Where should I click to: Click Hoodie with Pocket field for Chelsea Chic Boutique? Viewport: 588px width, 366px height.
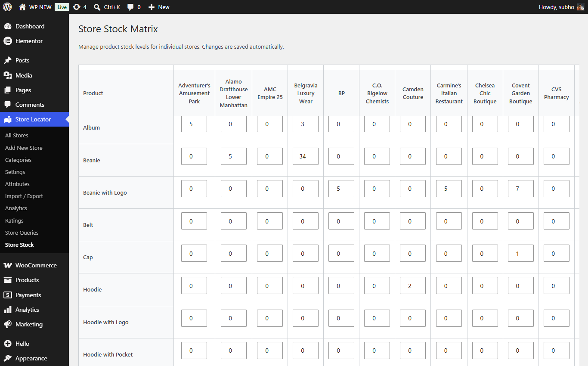click(485, 350)
